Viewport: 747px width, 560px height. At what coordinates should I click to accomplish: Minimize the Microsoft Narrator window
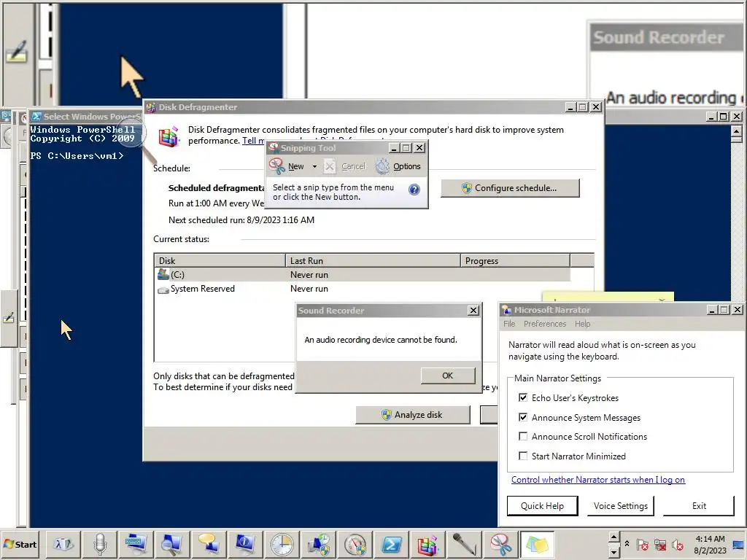point(712,309)
